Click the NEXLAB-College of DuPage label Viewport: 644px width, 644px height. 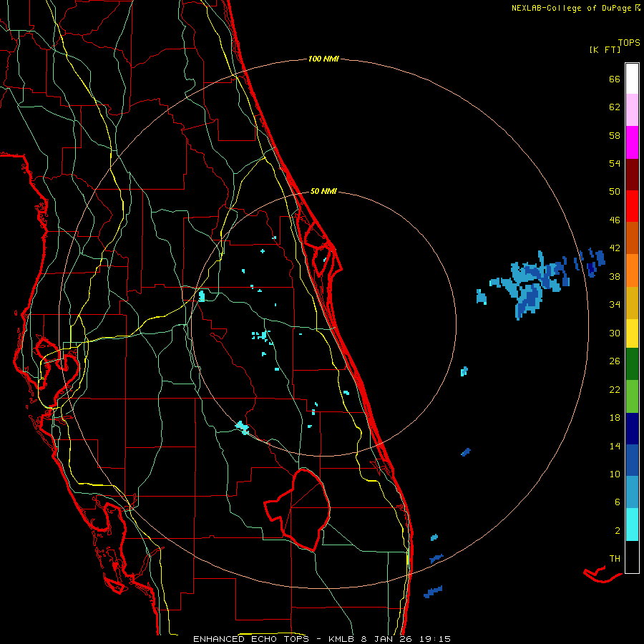pyautogui.click(x=571, y=8)
